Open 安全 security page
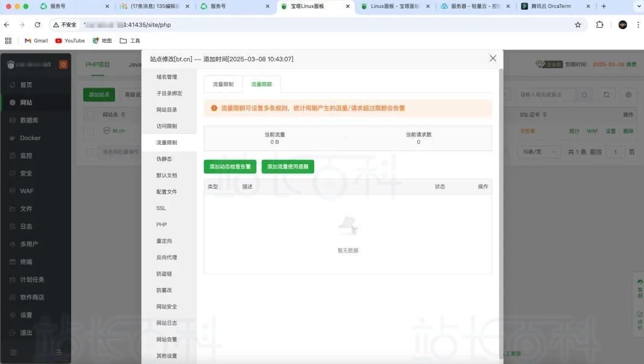 click(x=27, y=173)
